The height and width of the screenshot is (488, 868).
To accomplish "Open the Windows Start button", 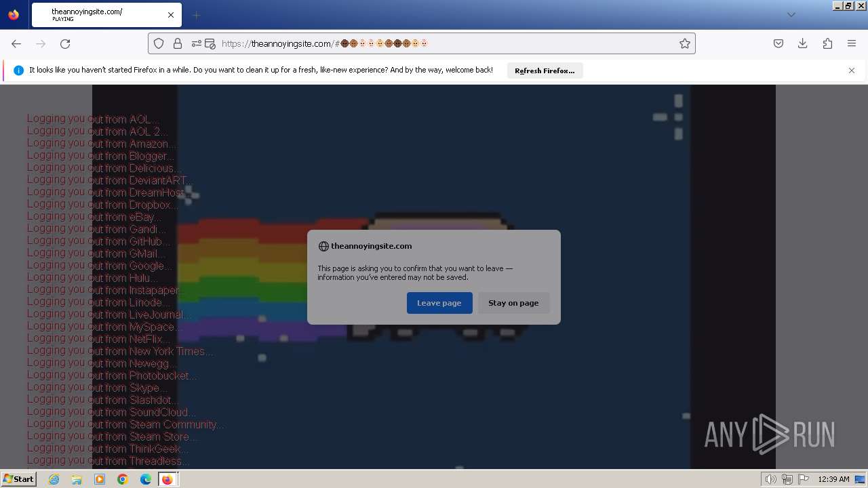I will (18, 479).
